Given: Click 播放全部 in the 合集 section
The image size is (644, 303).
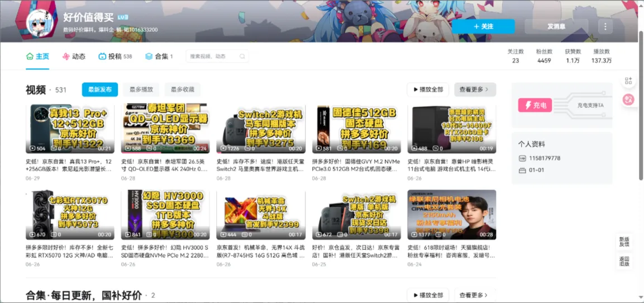Looking at the screenshot, I should coord(428,295).
